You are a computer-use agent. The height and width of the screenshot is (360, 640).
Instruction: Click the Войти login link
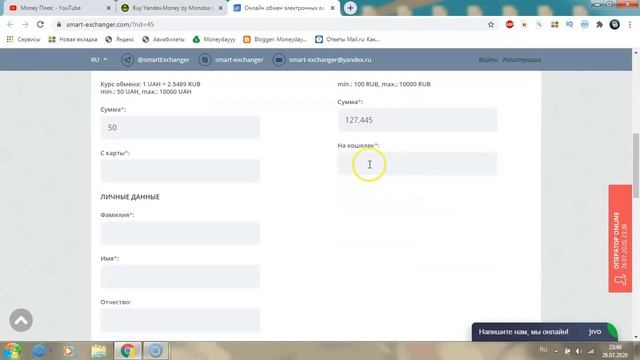coord(488,60)
